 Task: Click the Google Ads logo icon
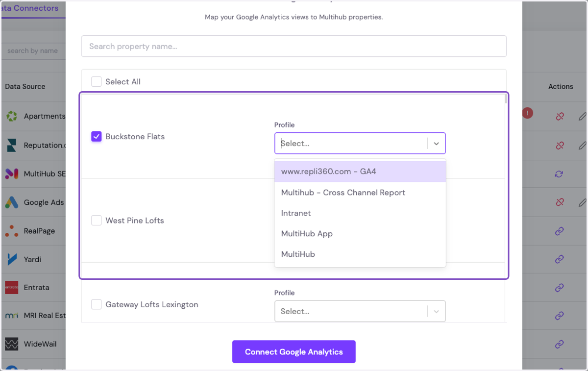tap(11, 202)
